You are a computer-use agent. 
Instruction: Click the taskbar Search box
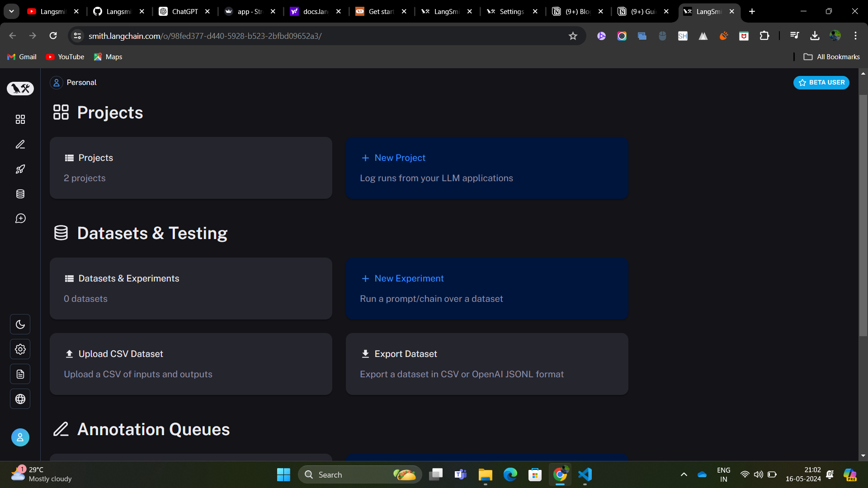click(360, 474)
